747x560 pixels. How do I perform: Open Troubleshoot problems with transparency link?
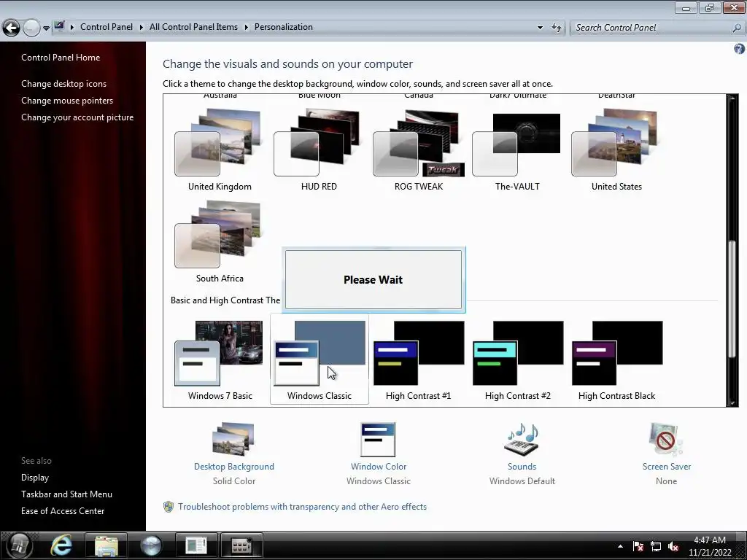(x=302, y=507)
